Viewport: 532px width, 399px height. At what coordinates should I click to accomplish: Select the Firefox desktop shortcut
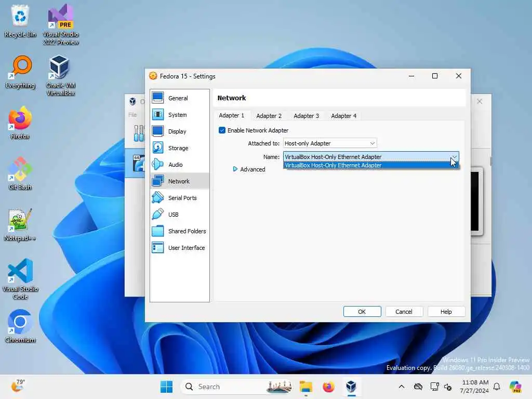(x=20, y=123)
